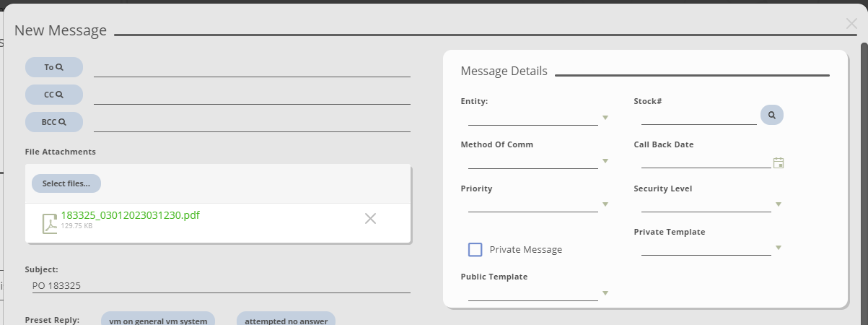Expand the Public Template dropdown
The height and width of the screenshot is (325, 868).
pos(606,293)
